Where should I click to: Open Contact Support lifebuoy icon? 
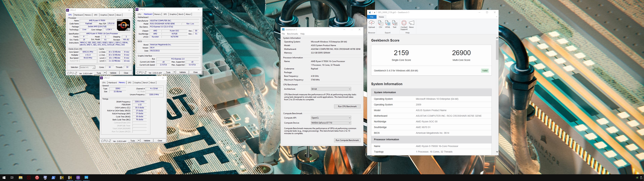tap(404, 23)
